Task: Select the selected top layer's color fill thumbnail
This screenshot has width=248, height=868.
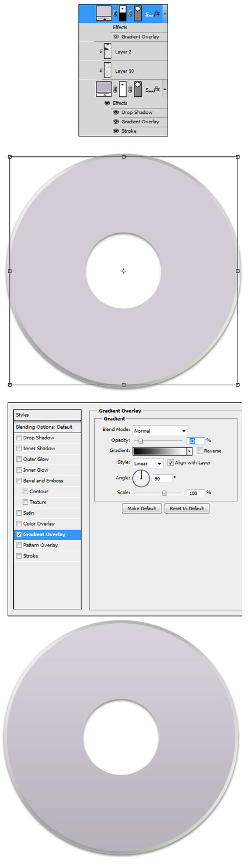Action: tap(104, 13)
